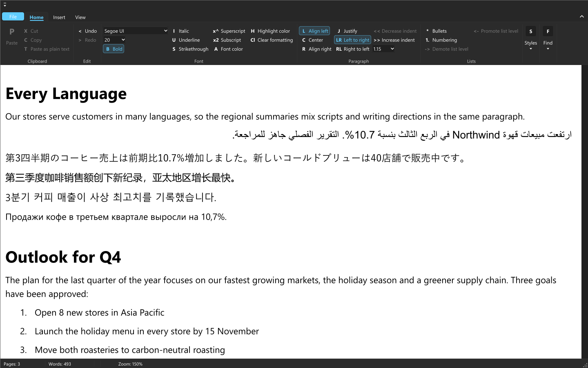Open the Segoe UI font name dropdown

click(x=136, y=31)
